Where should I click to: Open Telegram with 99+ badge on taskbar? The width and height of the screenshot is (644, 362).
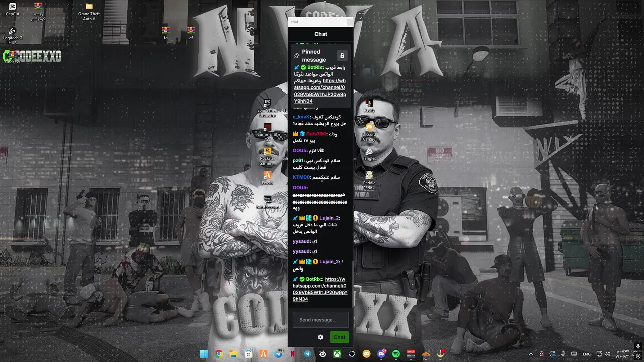click(x=278, y=354)
